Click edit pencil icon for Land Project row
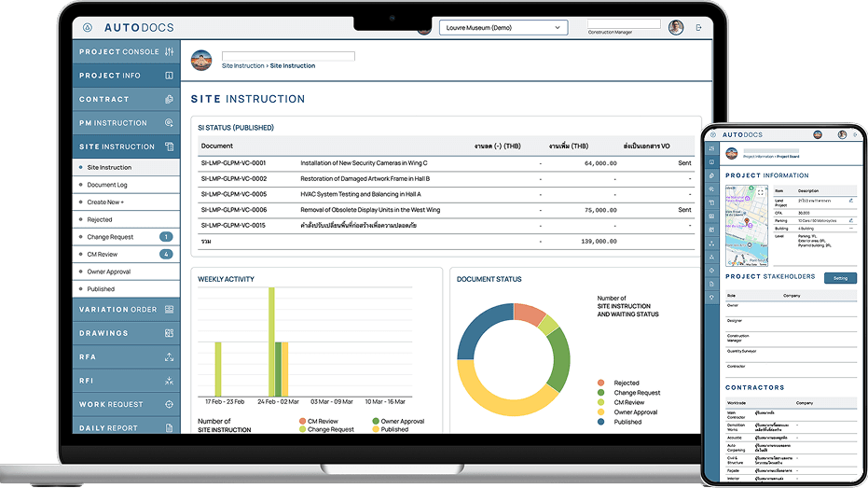Screen dimensions: 868x488 [x=851, y=201]
